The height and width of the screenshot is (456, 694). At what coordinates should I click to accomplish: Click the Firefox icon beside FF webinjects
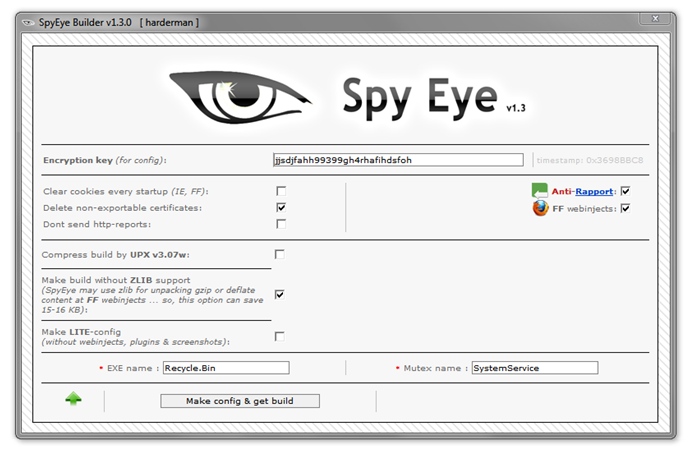pos(540,208)
